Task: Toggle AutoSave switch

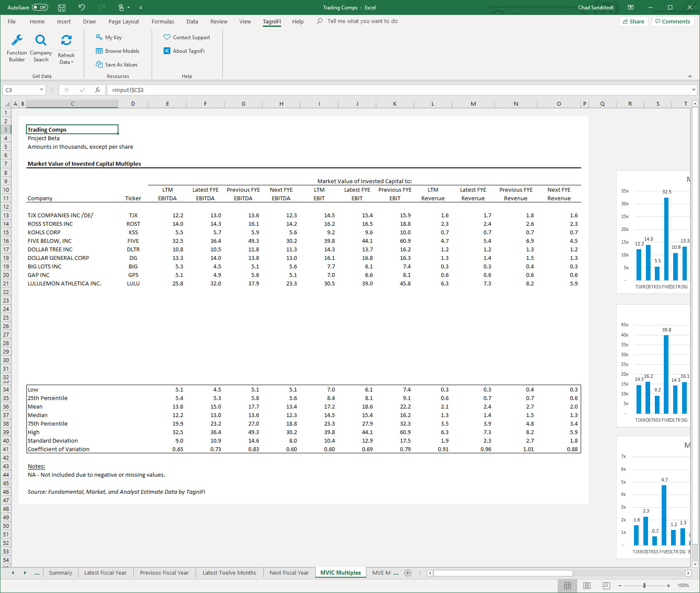Action: (x=40, y=8)
